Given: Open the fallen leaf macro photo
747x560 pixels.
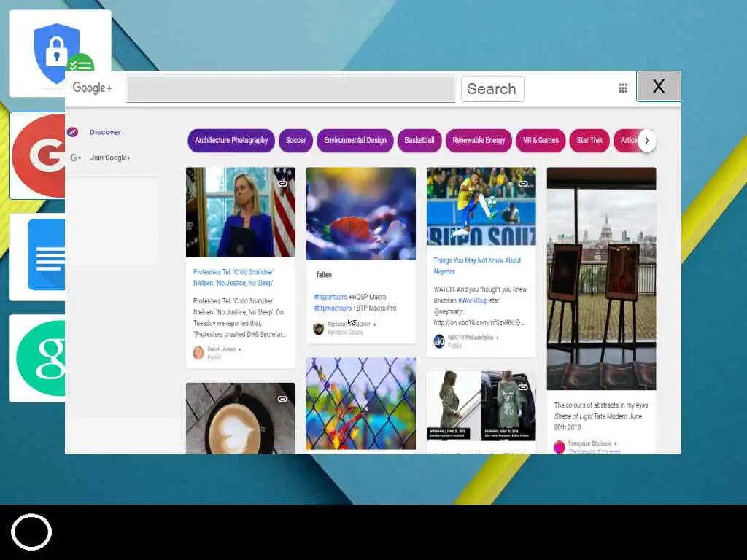Looking at the screenshot, I should point(360,214).
